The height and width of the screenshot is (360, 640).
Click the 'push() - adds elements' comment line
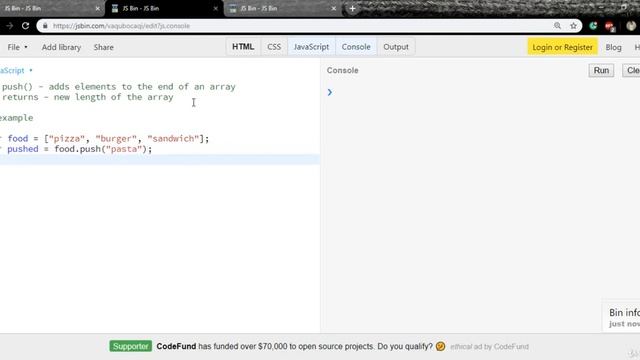tap(118, 87)
